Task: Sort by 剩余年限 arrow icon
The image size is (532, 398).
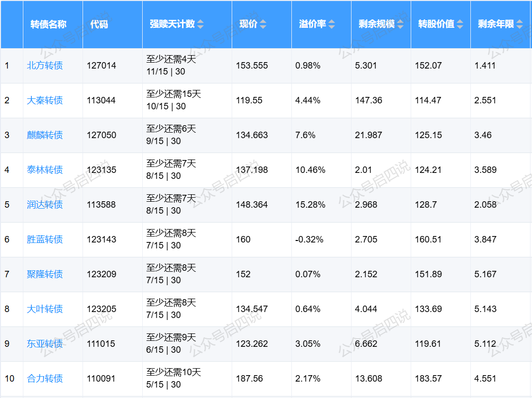Action: pos(520,24)
